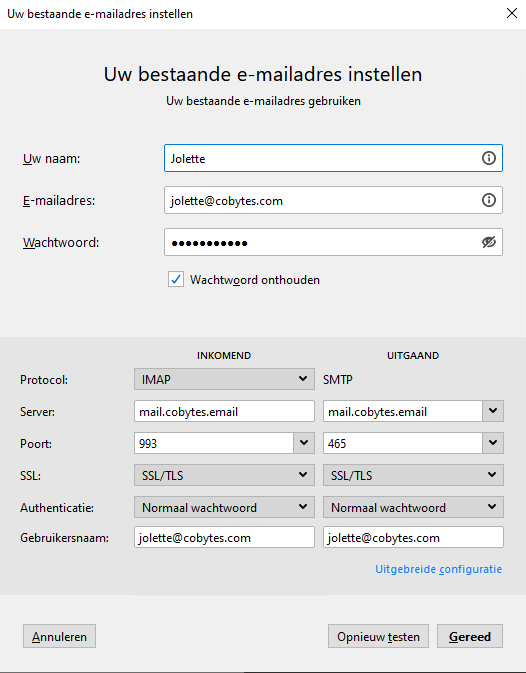526x673 pixels.
Task: Open the incoming Authenticatie dropdown
Action: pos(224,507)
